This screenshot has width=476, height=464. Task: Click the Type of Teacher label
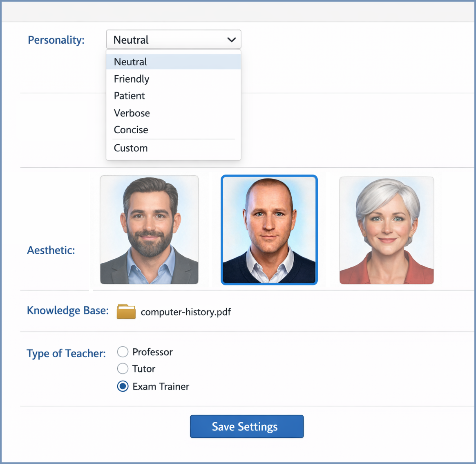[66, 354]
